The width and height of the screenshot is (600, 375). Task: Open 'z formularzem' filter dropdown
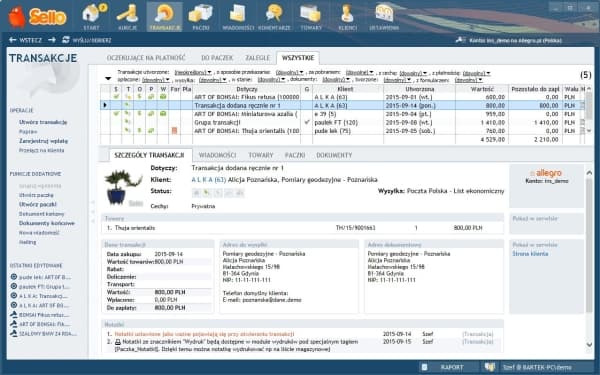(x=469, y=80)
